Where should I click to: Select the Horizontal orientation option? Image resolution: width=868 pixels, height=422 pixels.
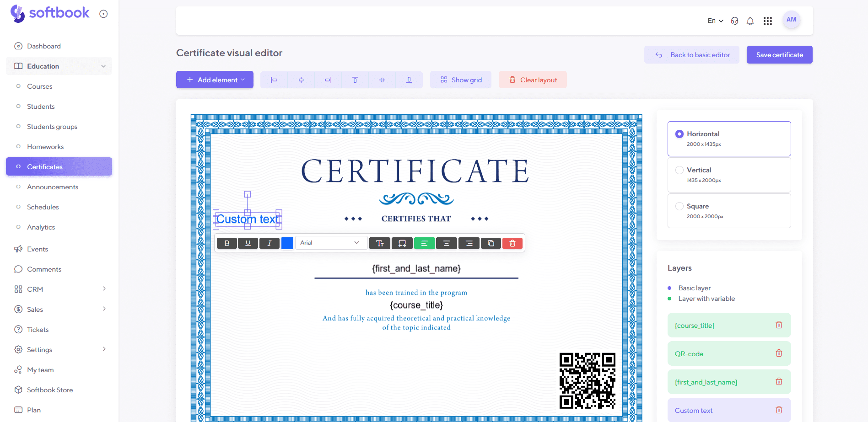(x=729, y=139)
